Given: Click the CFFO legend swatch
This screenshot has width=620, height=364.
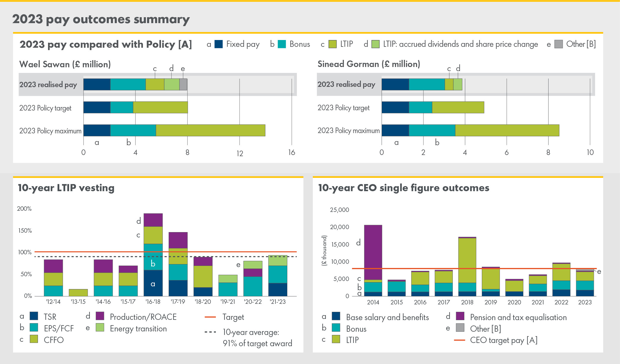Looking at the screenshot, I should pos(34,339).
